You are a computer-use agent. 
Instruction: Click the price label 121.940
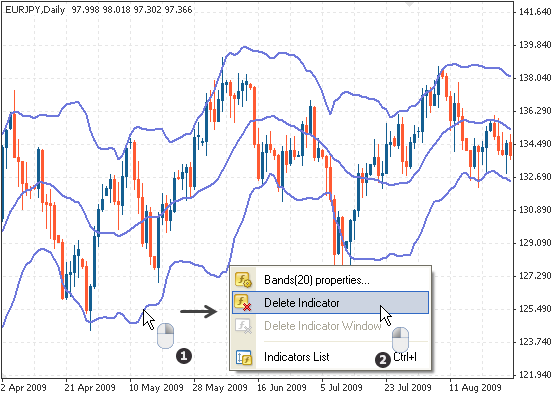534,375
